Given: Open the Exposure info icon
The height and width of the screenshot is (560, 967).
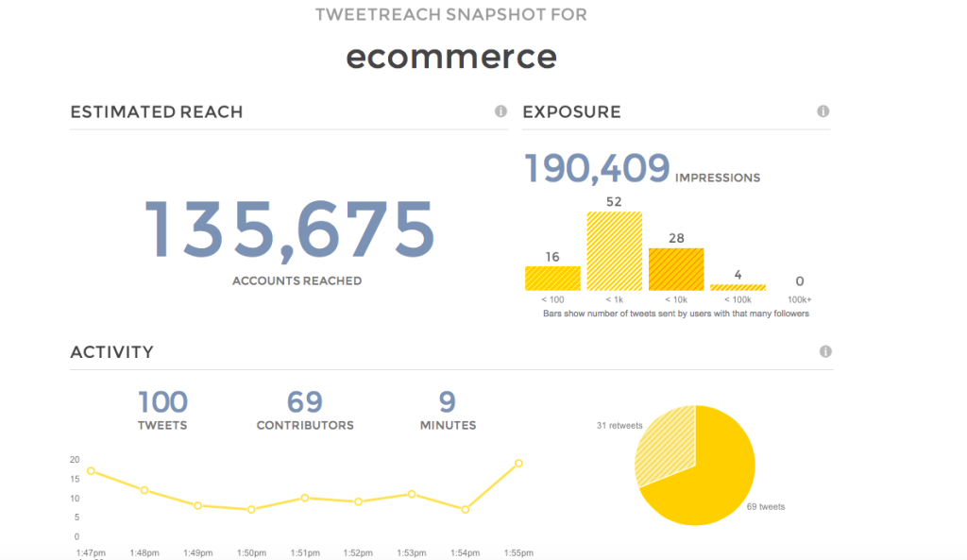Looking at the screenshot, I should (x=823, y=111).
